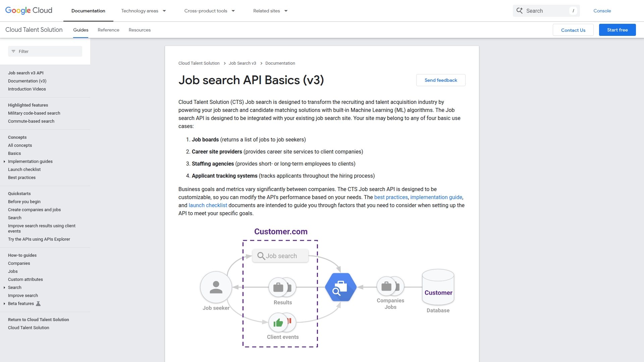Click the blue hexagon job search icon
This screenshot has width=644, height=362.
point(341,287)
